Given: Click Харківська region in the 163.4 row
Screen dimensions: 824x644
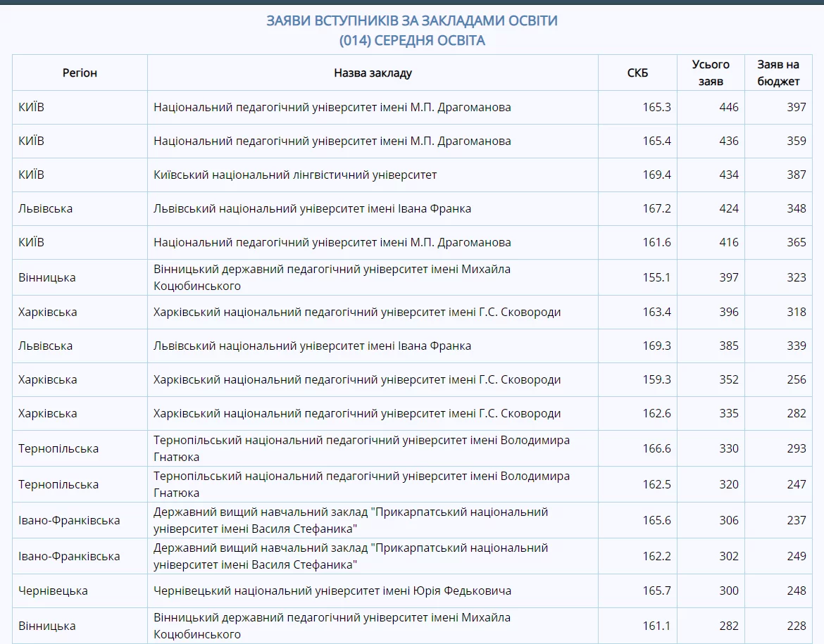Looking at the screenshot, I should pos(48,312).
